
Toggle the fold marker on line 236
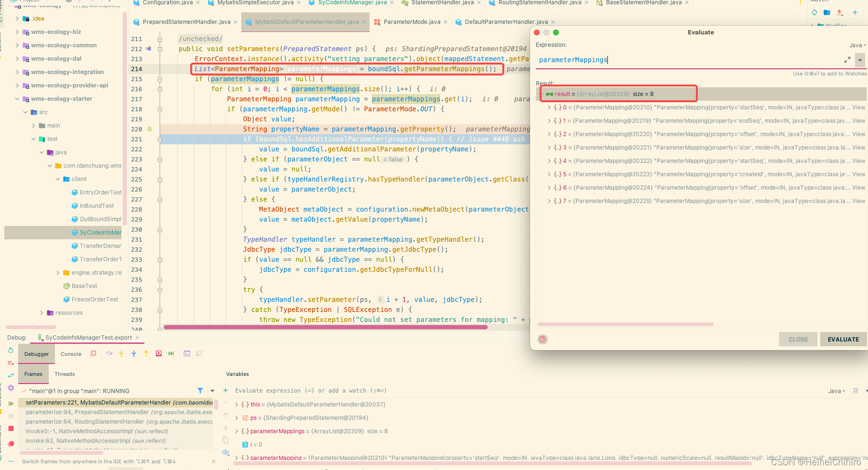click(160, 289)
